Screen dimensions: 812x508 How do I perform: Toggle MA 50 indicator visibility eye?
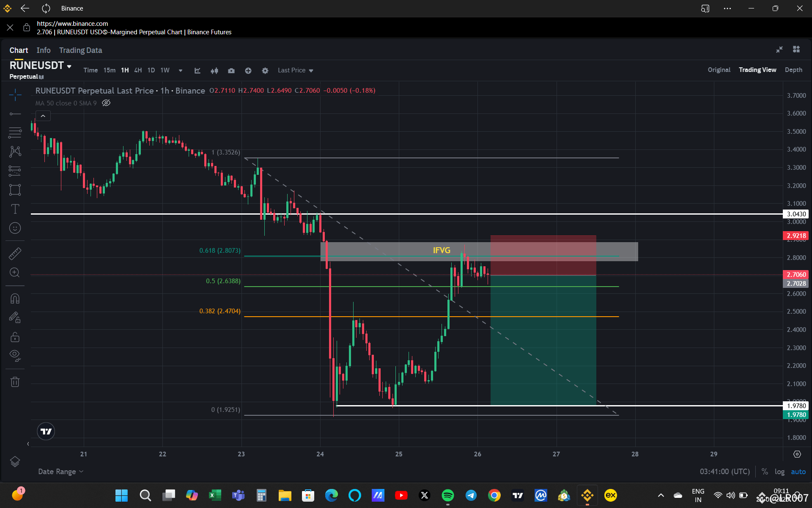click(106, 103)
